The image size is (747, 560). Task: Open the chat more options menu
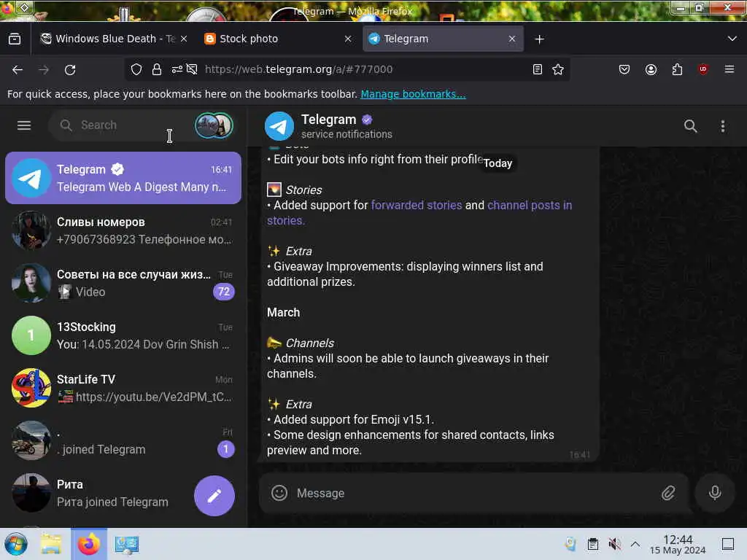[723, 126]
